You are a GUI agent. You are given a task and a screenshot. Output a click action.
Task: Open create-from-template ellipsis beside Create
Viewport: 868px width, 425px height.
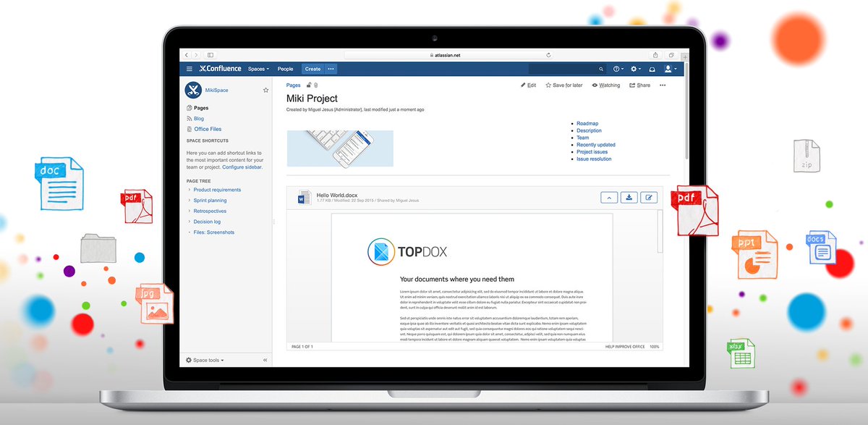[331, 69]
